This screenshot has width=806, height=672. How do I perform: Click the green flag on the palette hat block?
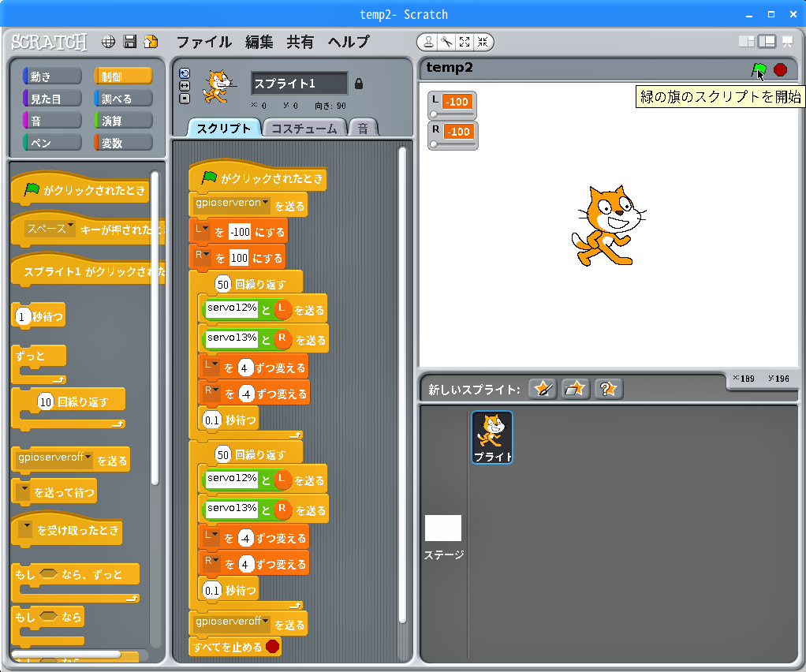tap(32, 190)
